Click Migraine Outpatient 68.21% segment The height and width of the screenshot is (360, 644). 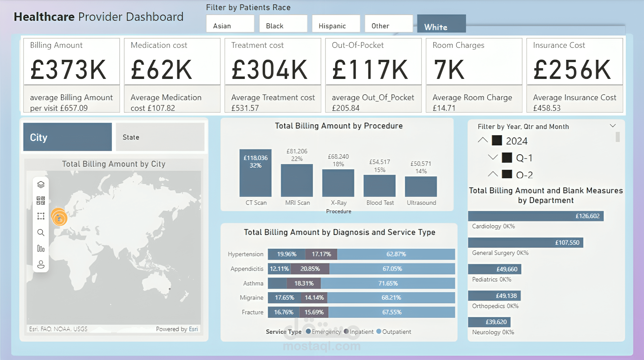click(x=391, y=297)
